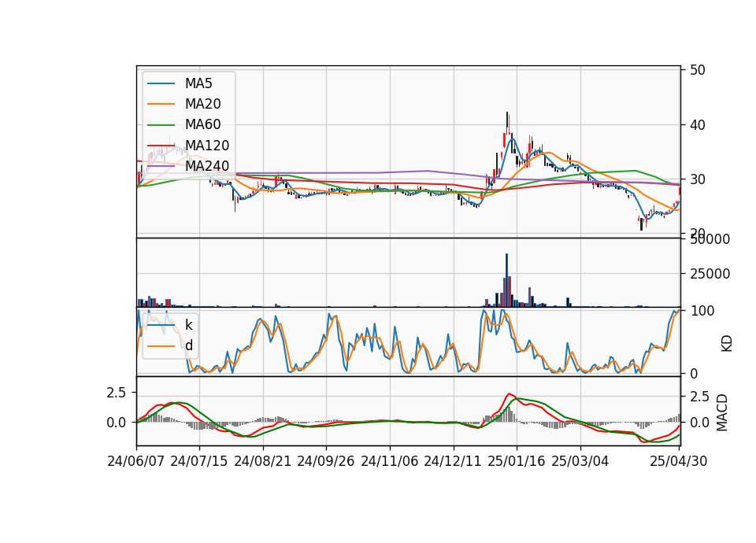Screen dimensions: 756x543
Task: Click the volume axis value 25000
Action: [710, 274]
